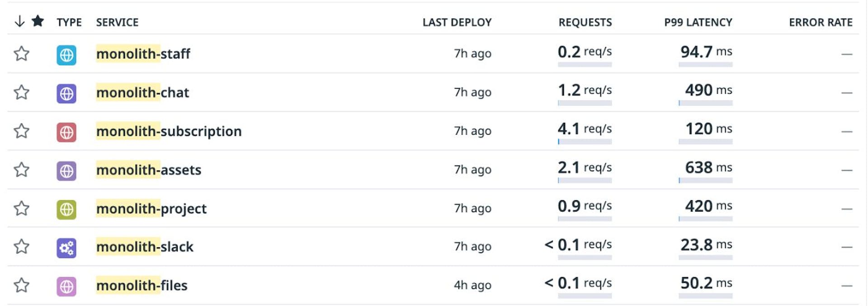The image size is (868, 306).
Task: Toggle the favorite star for monolith-files
Action: [21, 286]
